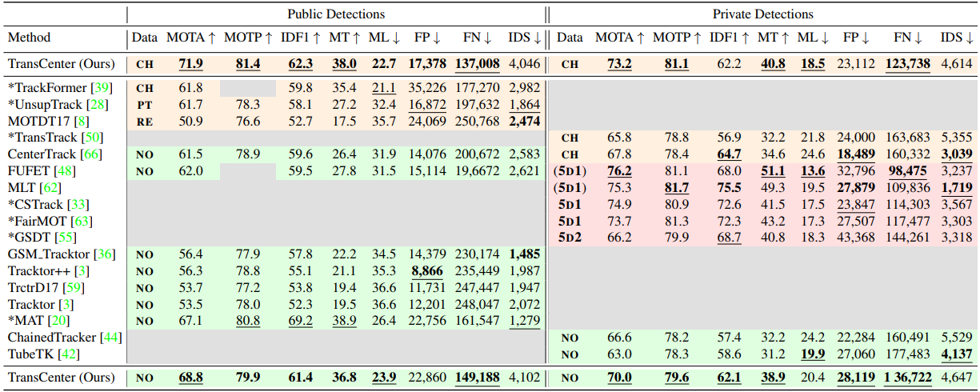980x392 pixels.
Task: Select the bold FN value '98,475'
Action: tap(909, 170)
